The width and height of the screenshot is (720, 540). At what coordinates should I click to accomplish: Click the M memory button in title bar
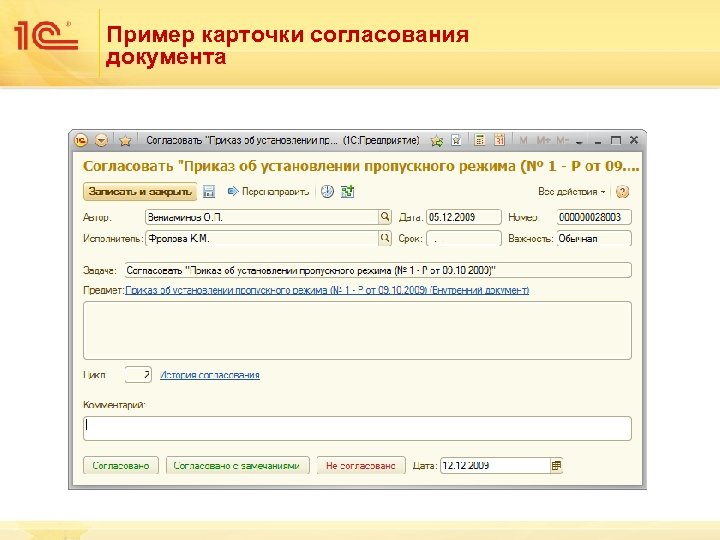[523, 141]
